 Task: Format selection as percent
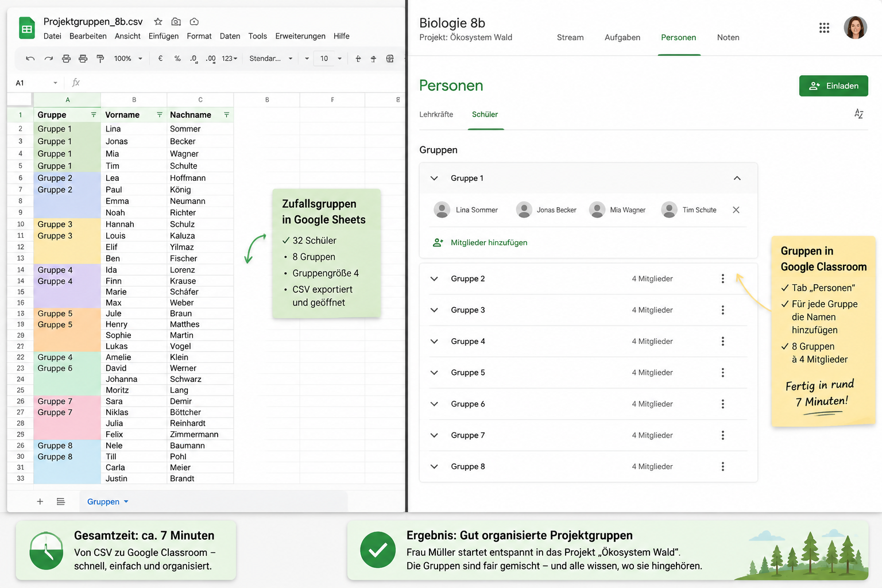[177, 59]
